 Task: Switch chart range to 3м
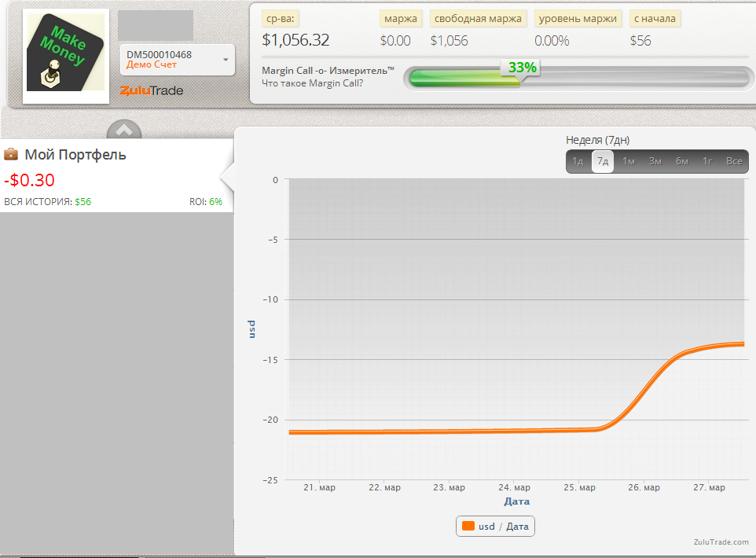[x=655, y=161]
